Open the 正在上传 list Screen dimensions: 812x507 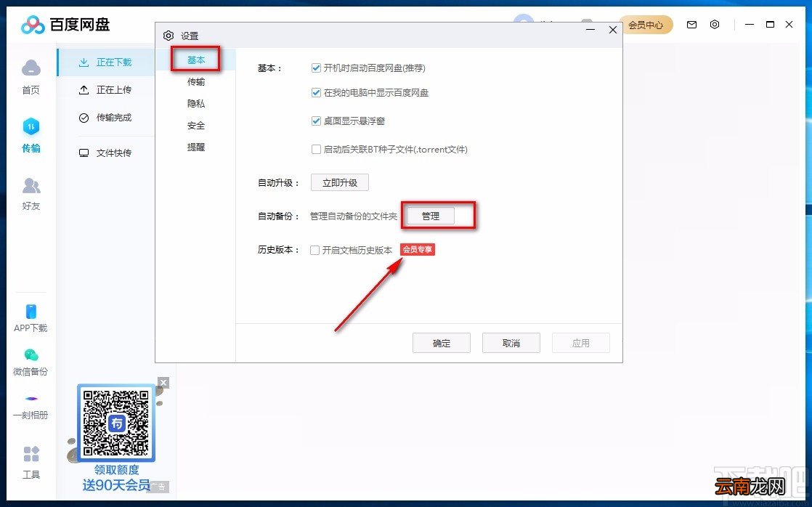[x=105, y=89]
